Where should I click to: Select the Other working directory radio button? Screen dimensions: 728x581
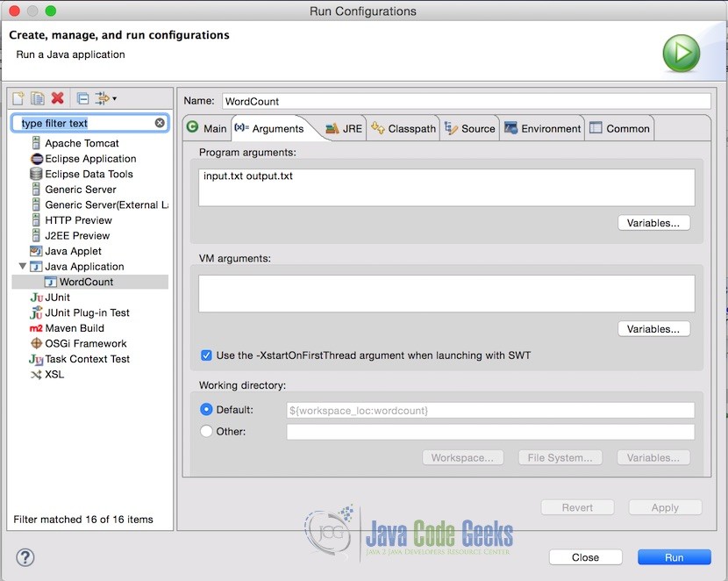[207, 431]
